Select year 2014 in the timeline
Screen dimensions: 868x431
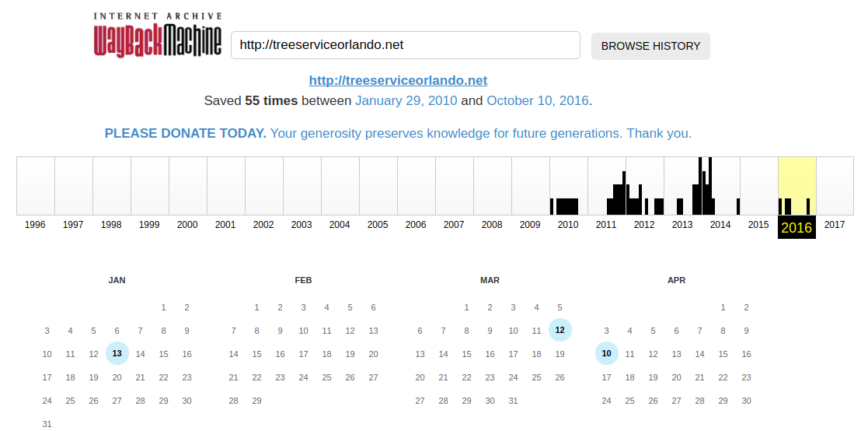720,224
